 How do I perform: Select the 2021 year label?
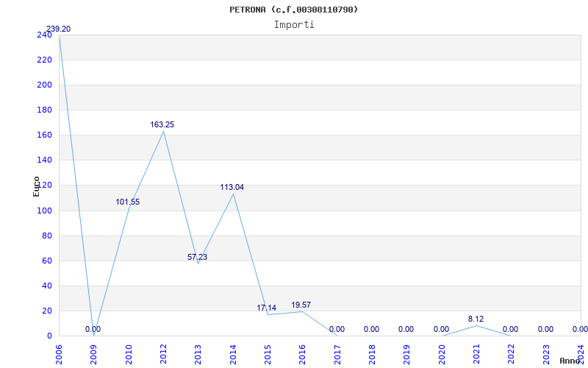click(x=476, y=355)
